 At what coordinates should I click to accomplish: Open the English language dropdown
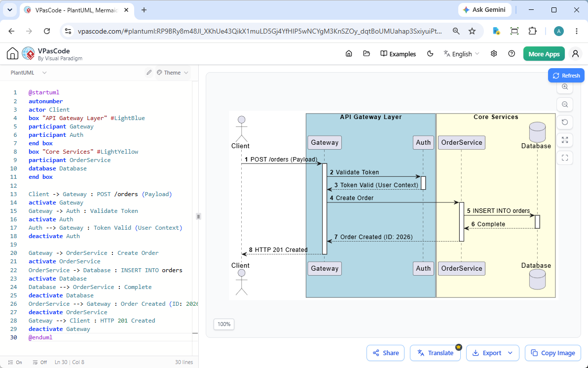point(461,54)
